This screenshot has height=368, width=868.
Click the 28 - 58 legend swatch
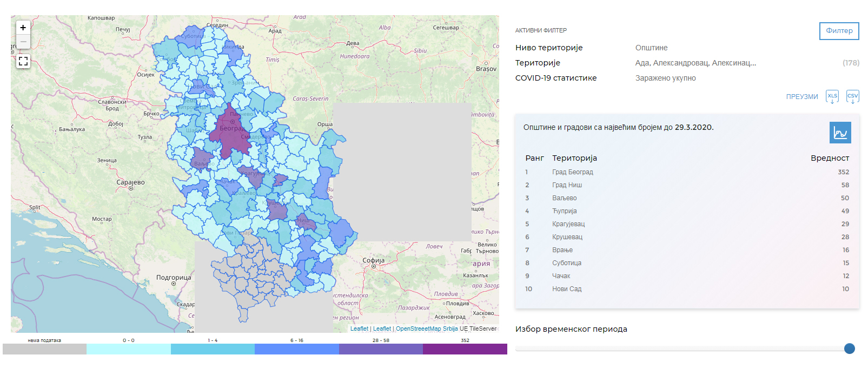coord(381,349)
